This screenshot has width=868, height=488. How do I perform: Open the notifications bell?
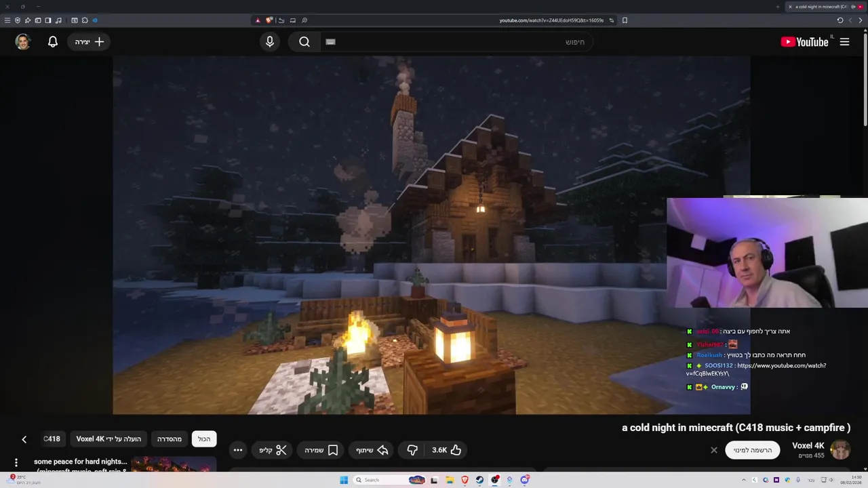(x=53, y=42)
